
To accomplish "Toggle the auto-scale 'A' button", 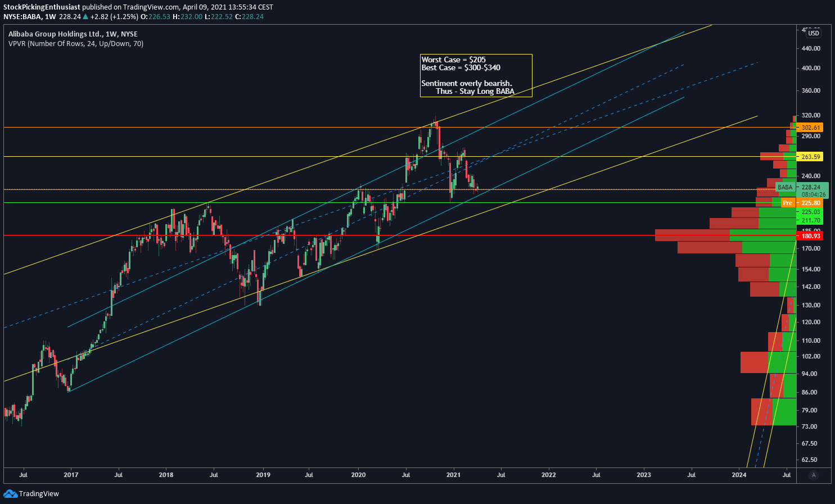I will pos(813,475).
